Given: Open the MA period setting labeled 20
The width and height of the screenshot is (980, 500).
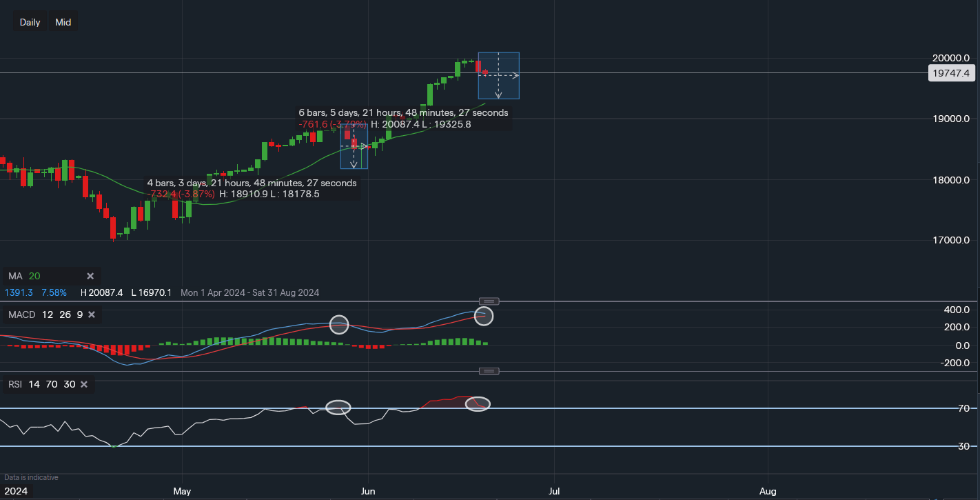Looking at the screenshot, I should pos(33,276).
